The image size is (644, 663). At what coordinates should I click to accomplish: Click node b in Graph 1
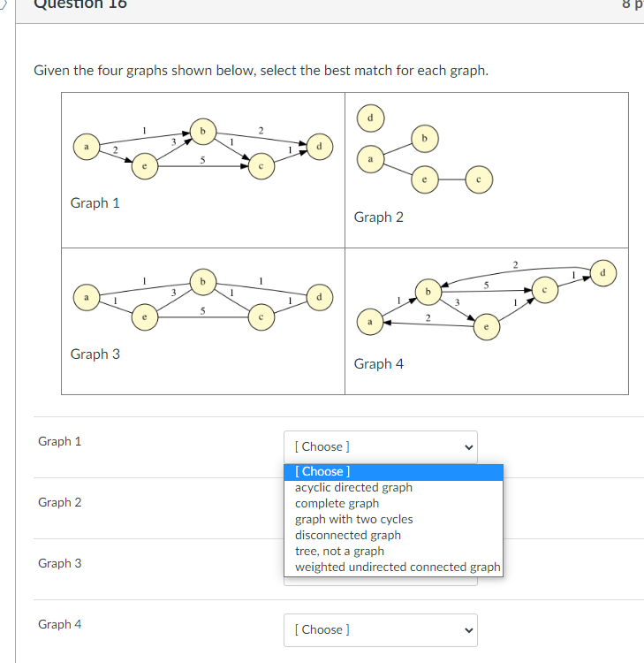[x=203, y=132]
